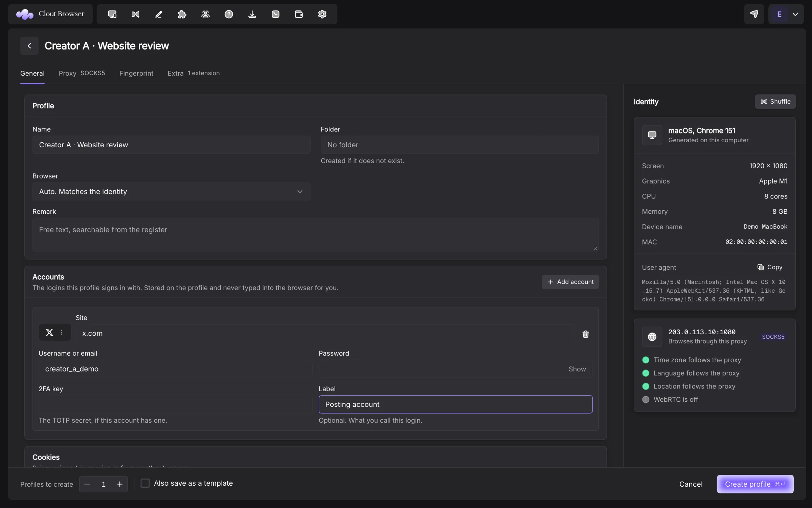Click the minus icon for profiles to create
This screenshot has width=812, height=508.
click(x=87, y=484)
